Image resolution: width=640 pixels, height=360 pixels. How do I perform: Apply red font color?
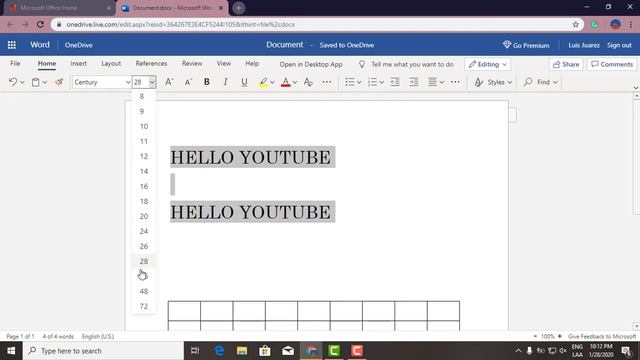(286, 82)
